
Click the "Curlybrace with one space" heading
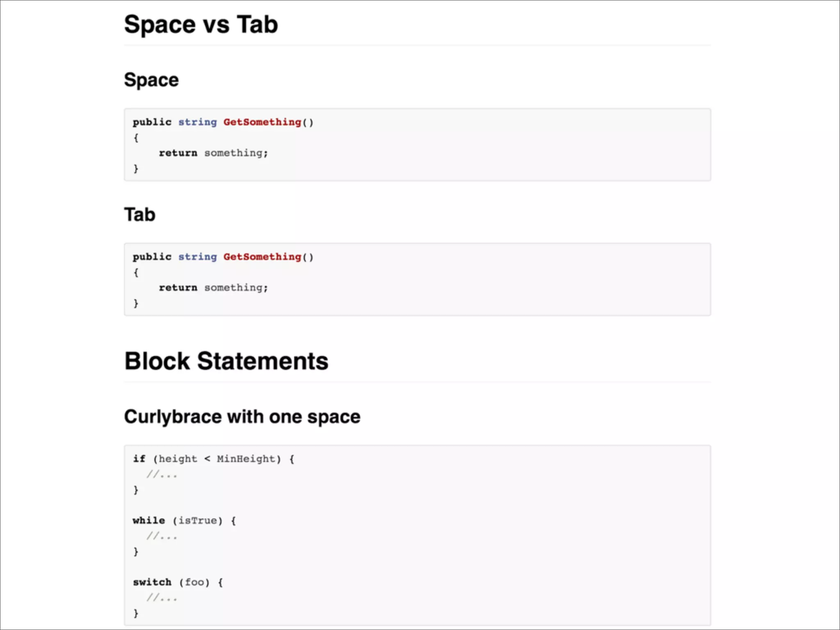tap(242, 417)
